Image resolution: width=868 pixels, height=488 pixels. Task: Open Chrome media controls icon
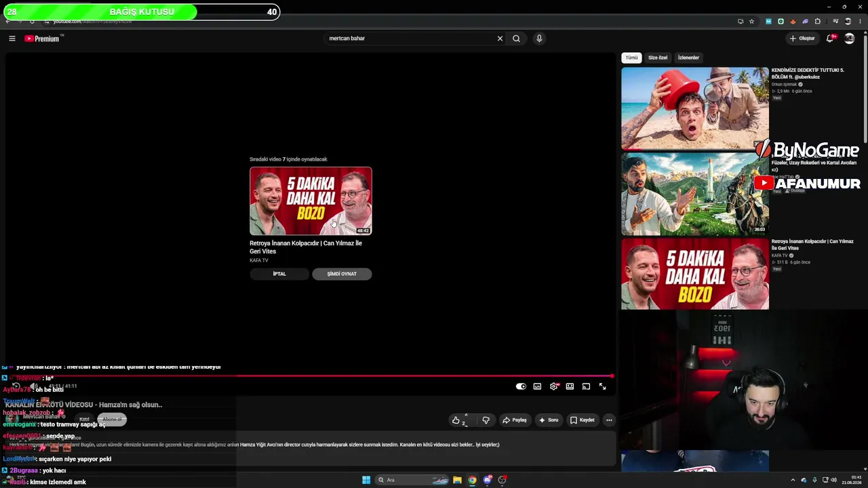835,21
